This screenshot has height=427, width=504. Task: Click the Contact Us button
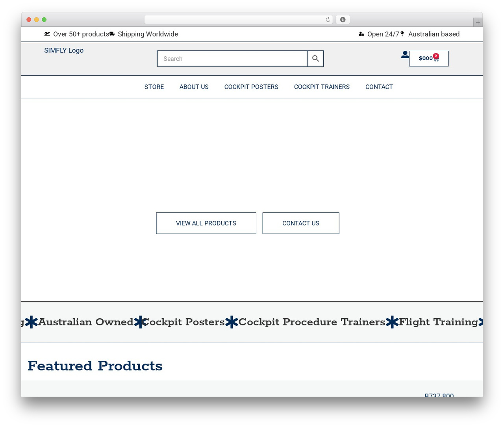[301, 223]
